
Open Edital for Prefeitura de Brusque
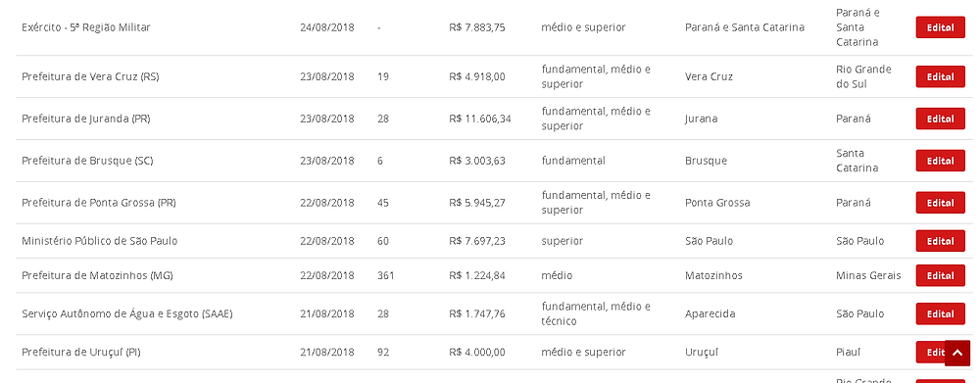(940, 161)
